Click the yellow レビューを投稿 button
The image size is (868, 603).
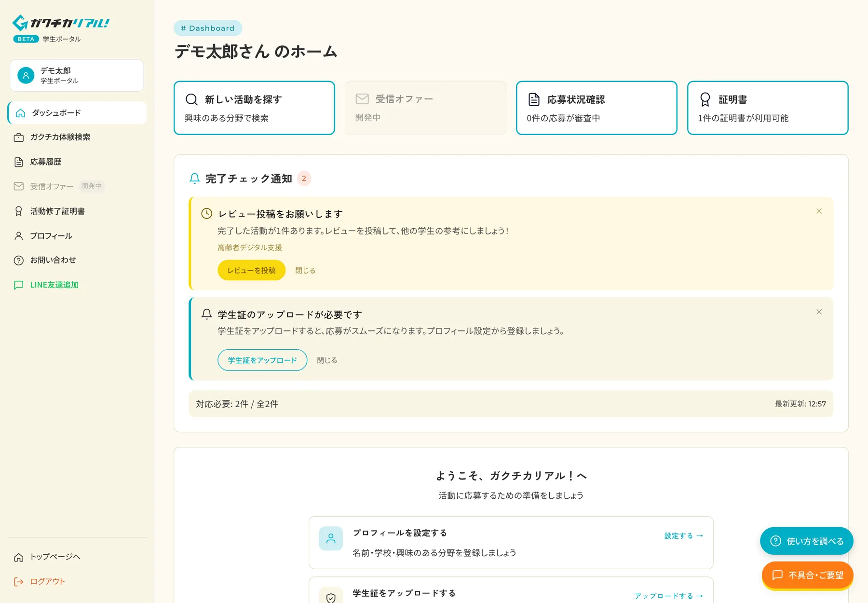coord(251,271)
